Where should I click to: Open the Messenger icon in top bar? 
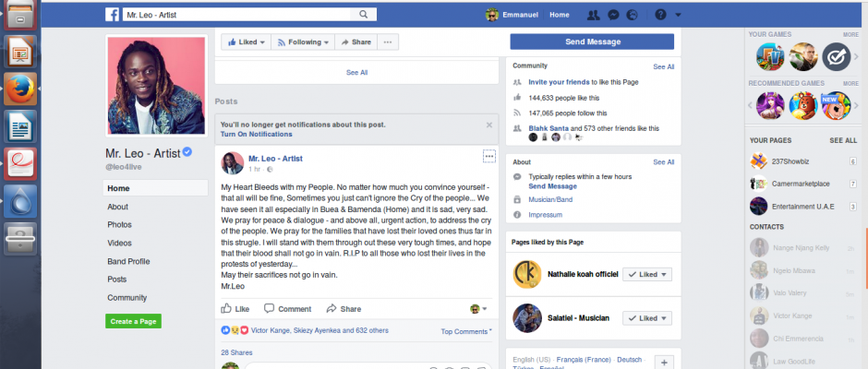pos(612,16)
